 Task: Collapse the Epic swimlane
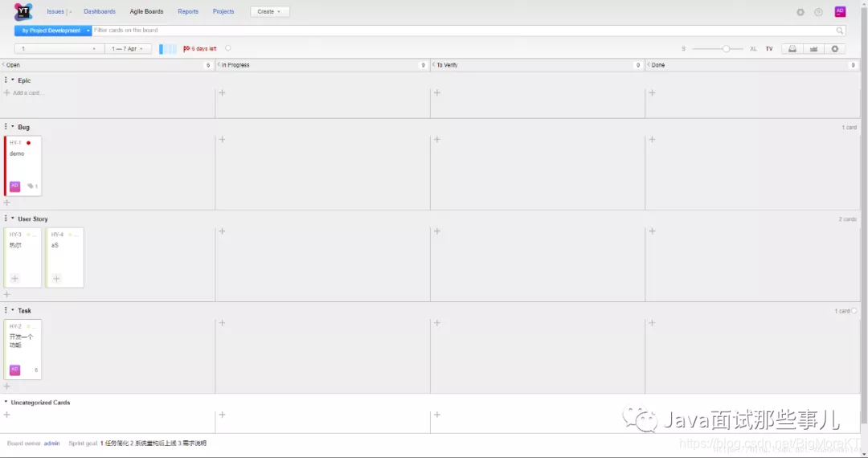13,80
